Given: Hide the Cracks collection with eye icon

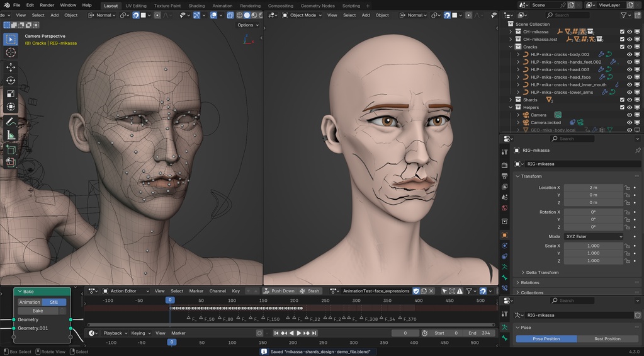Looking at the screenshot, I should click(x=629, y=47).
